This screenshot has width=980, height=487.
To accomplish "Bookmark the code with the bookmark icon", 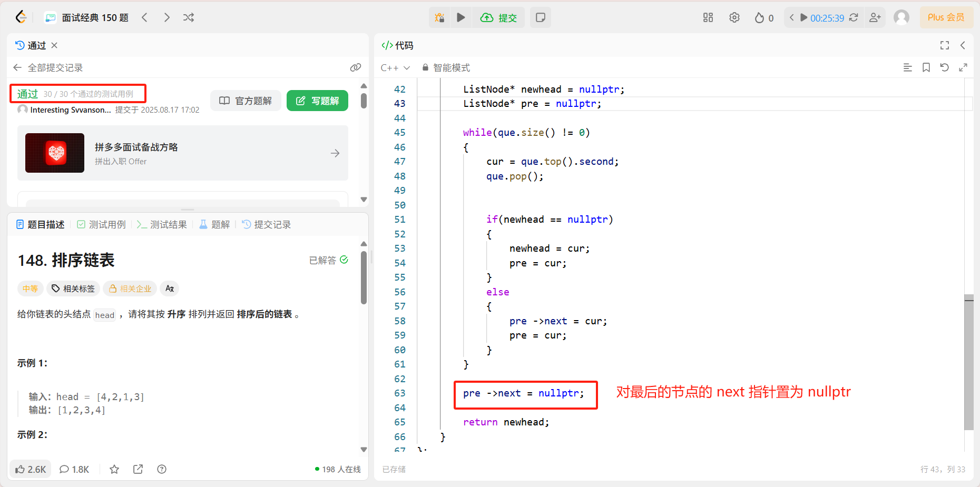I will pos(926,67).
